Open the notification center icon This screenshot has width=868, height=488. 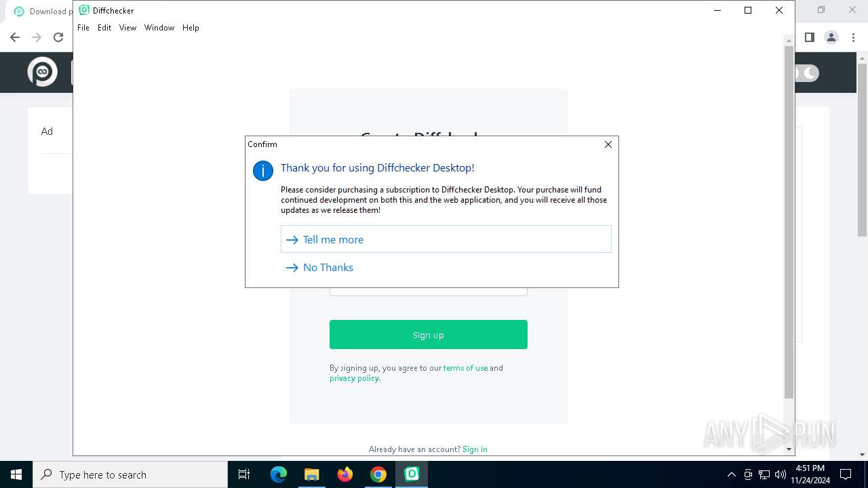tap(846, 474)
